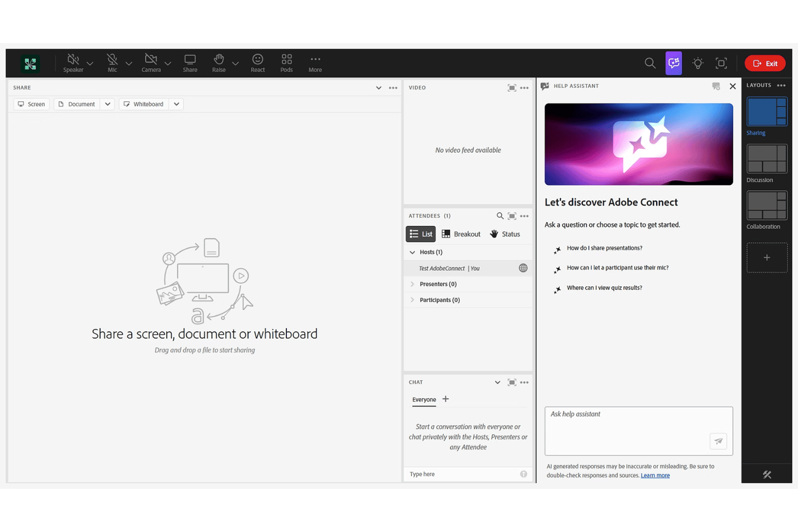Open the Document dropdown arrow
This screenshot has height=532, width=798.
108,104
